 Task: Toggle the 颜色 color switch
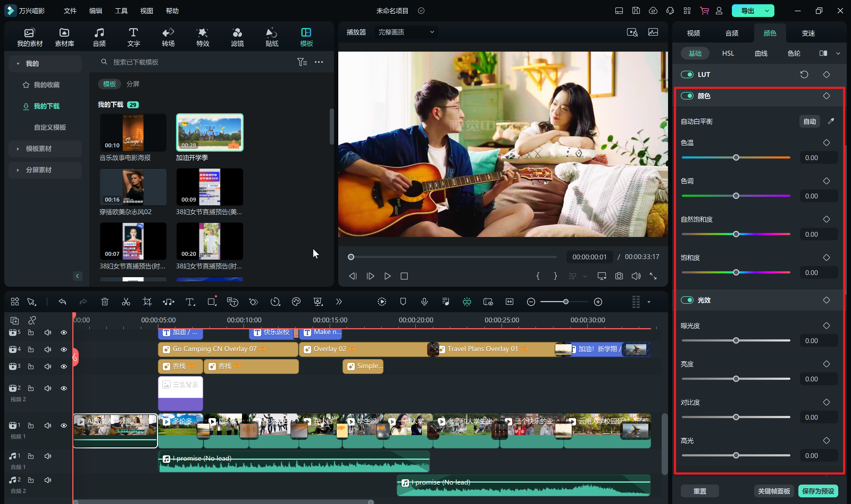[687, 96]
